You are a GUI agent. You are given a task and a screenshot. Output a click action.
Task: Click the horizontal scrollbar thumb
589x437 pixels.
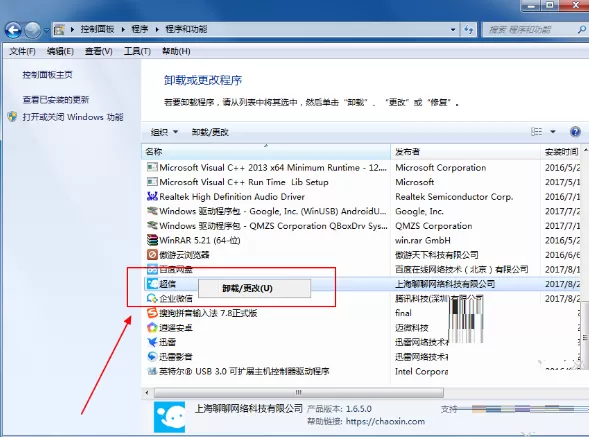pos(299,393)
